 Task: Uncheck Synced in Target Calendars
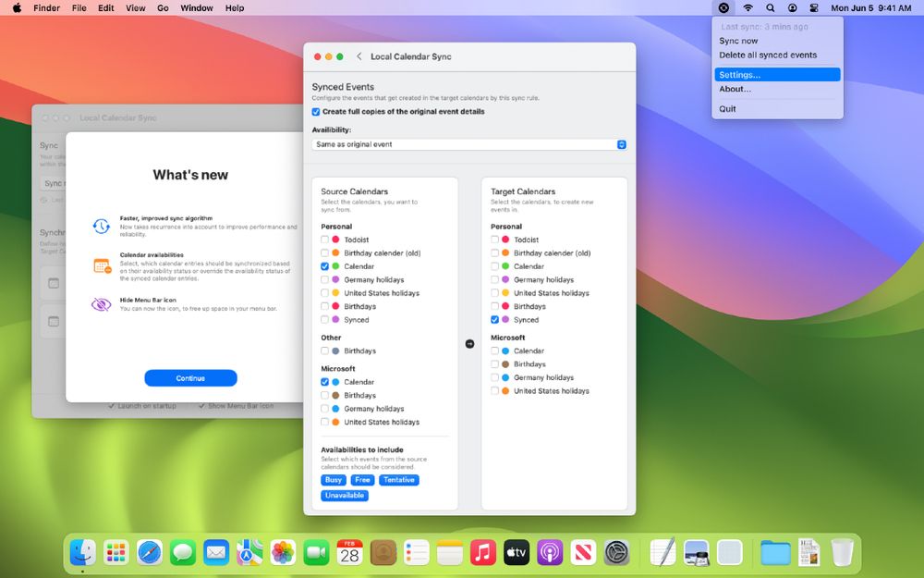[494, 320]
